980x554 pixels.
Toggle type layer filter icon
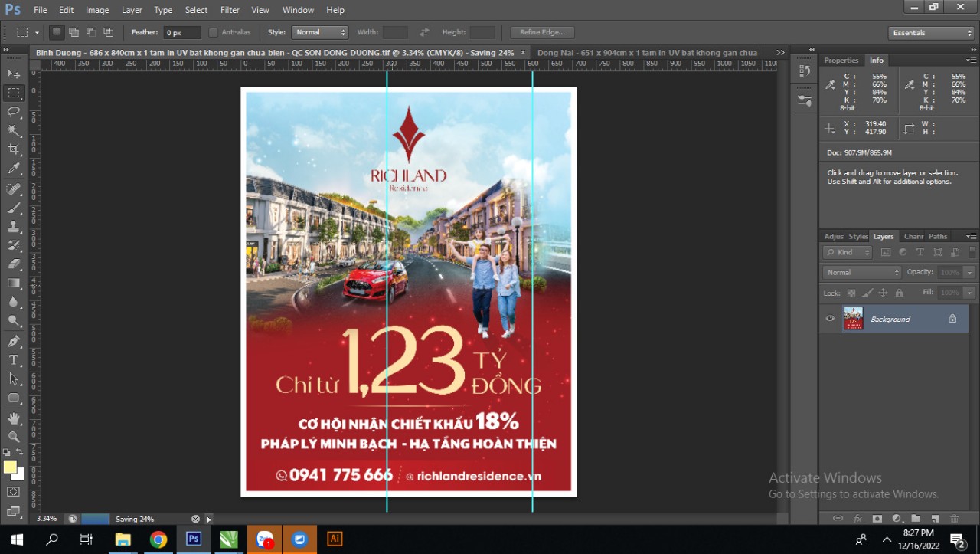[920, 252]
